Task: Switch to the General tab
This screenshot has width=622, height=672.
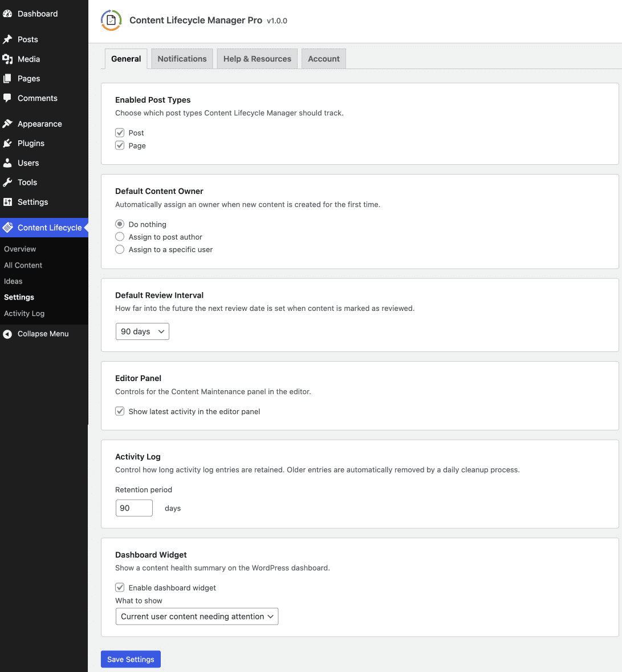Action: point(126,59)
